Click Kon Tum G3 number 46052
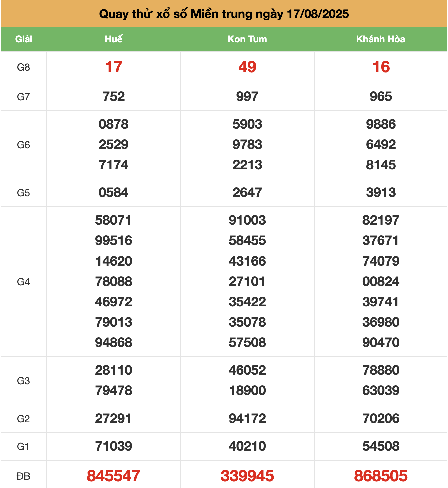The height and width of the screenshot is (488, 448). click(247, 370)
